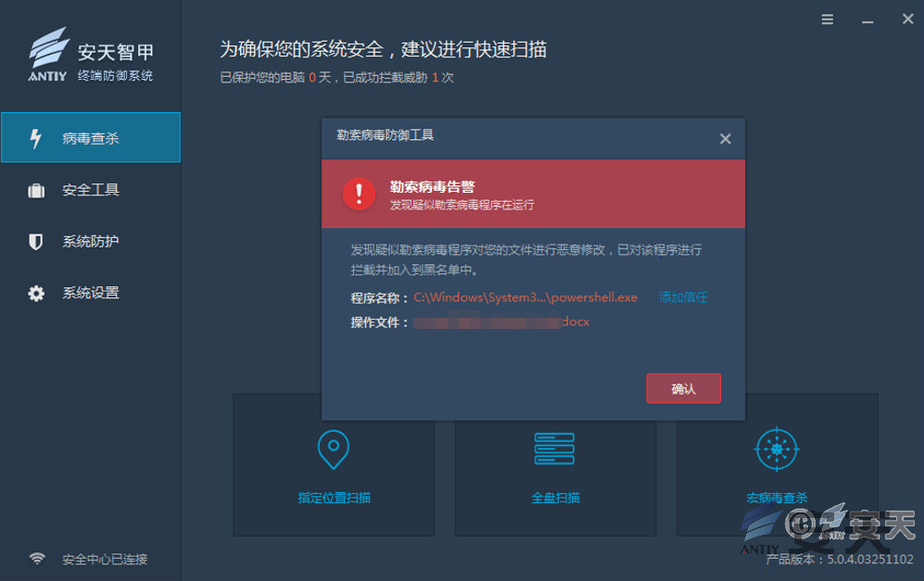Open the hamburger menu at top right
This screenshot has width=924, height=581.
point(828,19)
